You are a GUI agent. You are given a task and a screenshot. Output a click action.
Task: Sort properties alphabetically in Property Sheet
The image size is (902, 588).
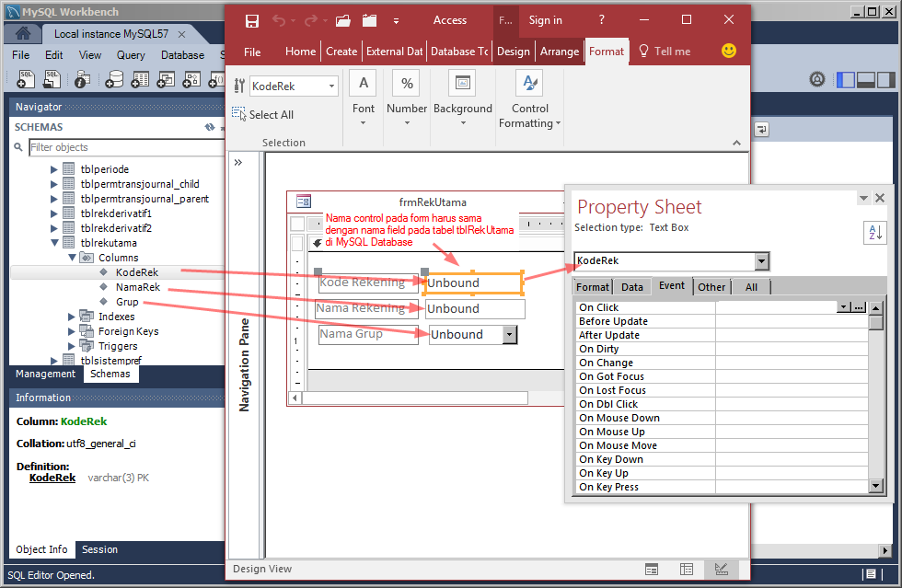coord(874,233)
